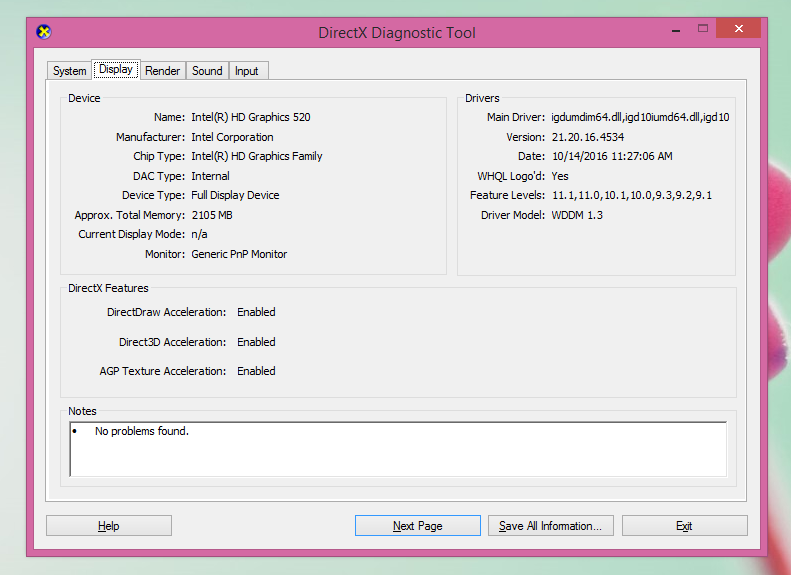The height and width of the screenshot is (575, 791).
Task: Switch to the Input tab
Action: coord(246,71)
